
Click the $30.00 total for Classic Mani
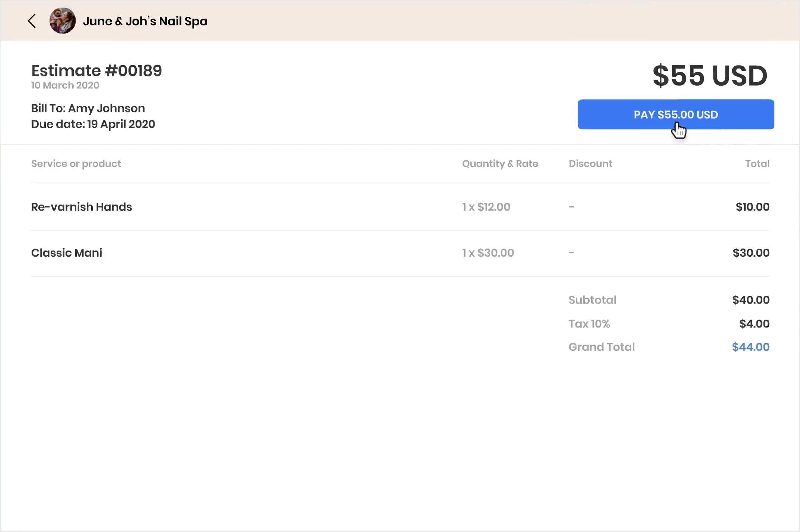751,253
